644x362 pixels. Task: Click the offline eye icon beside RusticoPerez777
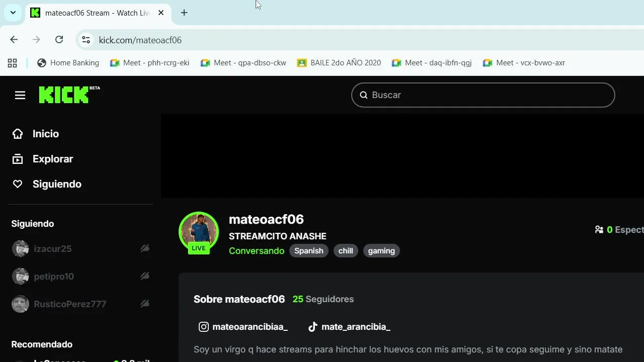click(145, 304)
